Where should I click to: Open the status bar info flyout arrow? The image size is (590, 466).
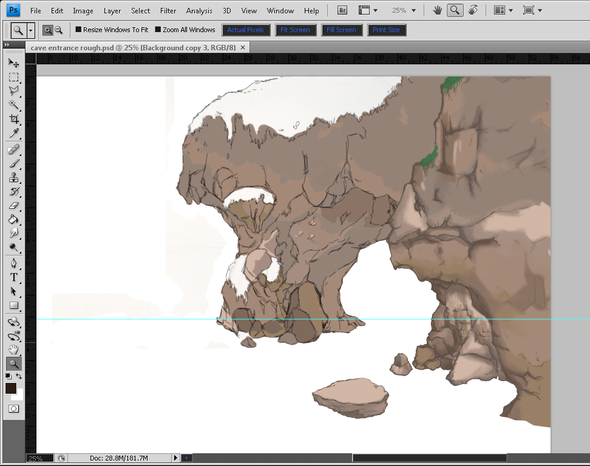175,458
